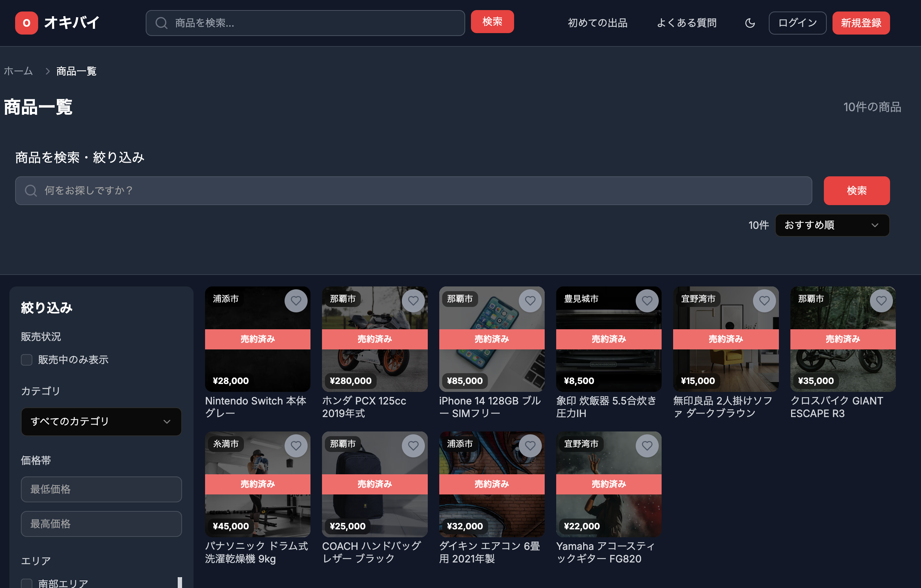Screen dimensions: 921x588
Task: Open the おすすめ順 sort dropdown
Action: (x=832, y=225)
